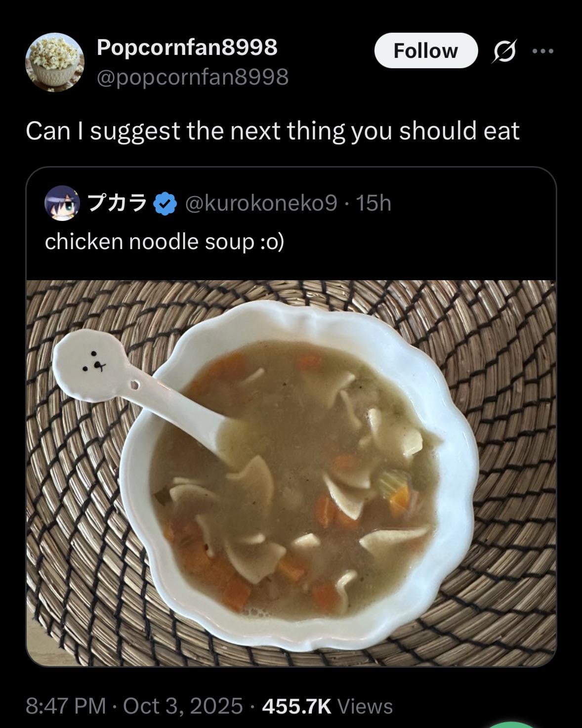The width and height of the screenshot is (582, 728).
Task: Open the @kurokoneko9 handle
Action: pos(261,203)
